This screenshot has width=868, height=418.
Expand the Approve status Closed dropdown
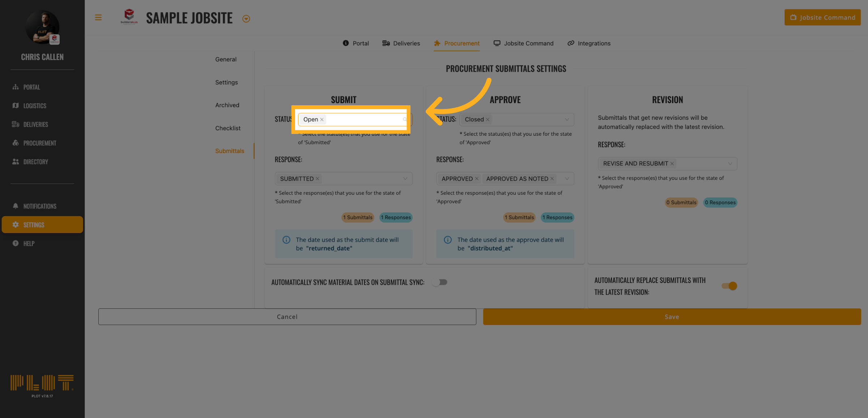[567, 119]
